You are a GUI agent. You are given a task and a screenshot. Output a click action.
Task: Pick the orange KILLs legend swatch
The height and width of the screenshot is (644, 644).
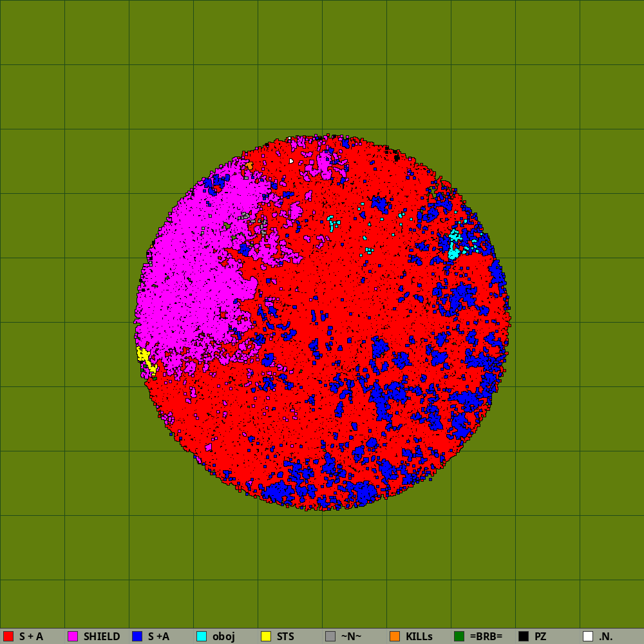click(395, 636)
